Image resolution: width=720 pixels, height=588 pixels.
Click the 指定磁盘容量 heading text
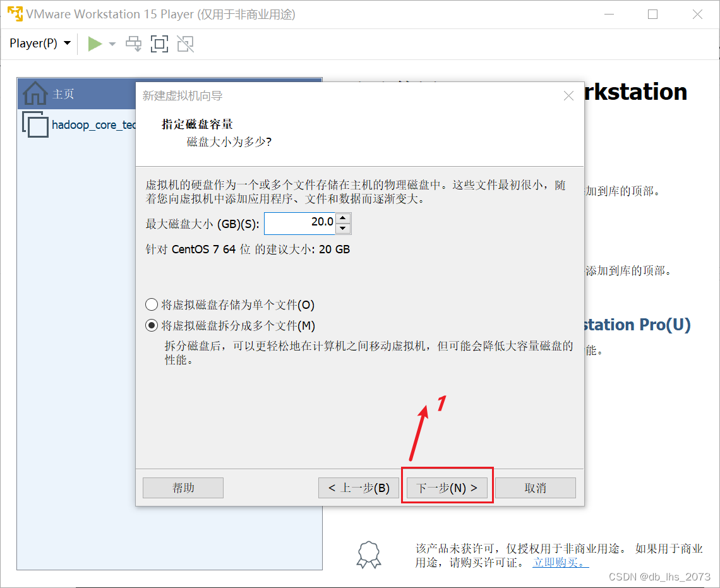198,124
